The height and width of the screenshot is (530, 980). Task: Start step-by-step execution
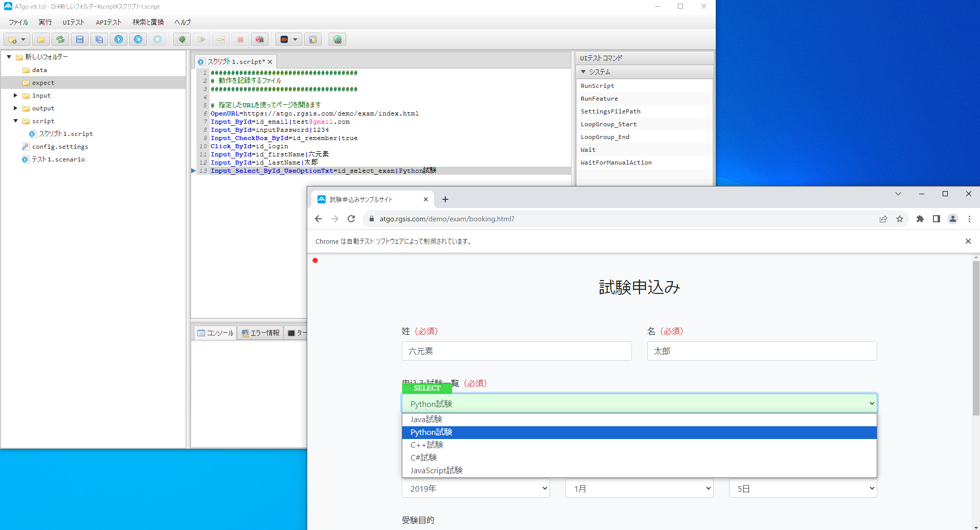[138, 39]
